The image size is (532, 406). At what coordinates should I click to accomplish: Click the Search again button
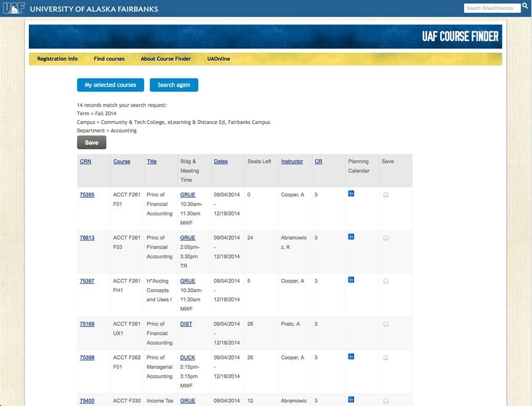[174, 85]
